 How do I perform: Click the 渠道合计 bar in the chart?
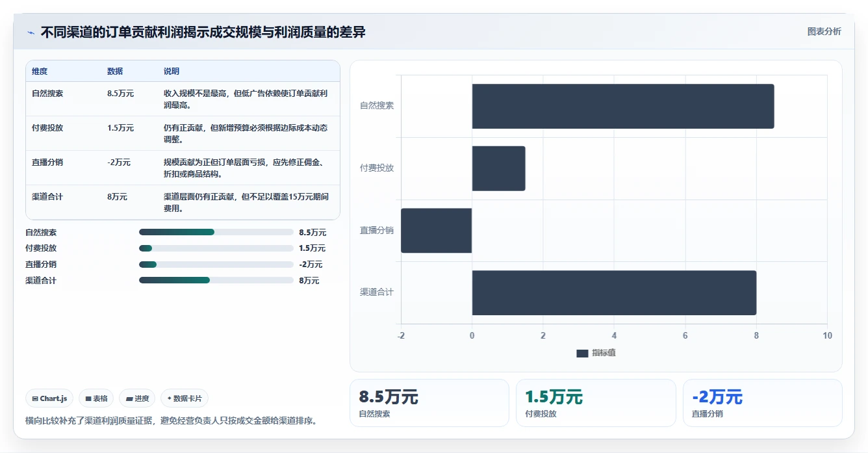[x=614, y=292]
